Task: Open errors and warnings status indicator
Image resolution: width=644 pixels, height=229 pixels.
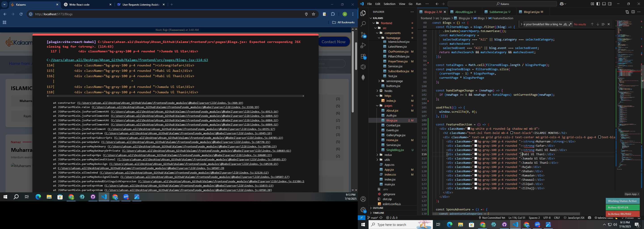Action: point(392,218)
